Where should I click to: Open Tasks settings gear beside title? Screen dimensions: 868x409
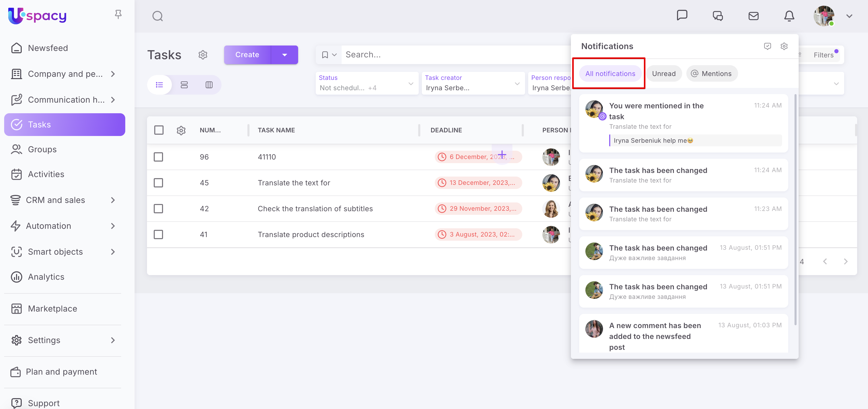pyautogui.click(x=203, y=55)
